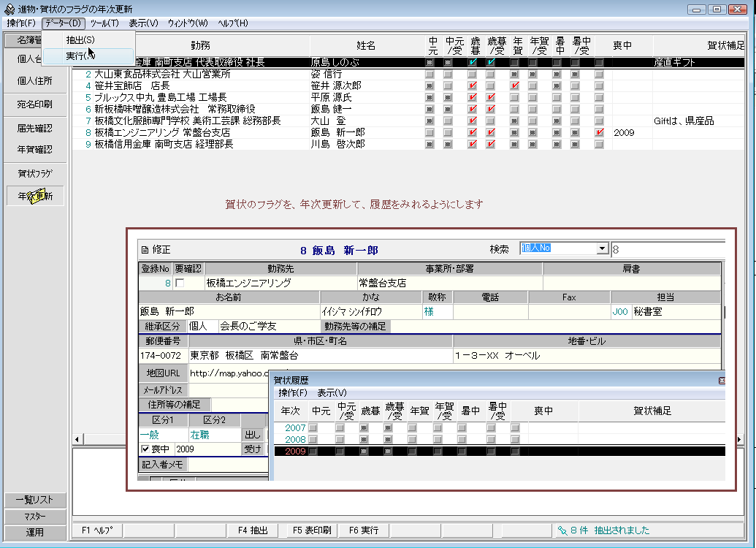Open the マスター section
The image size is (756, 548).
[x=35, y=516]
